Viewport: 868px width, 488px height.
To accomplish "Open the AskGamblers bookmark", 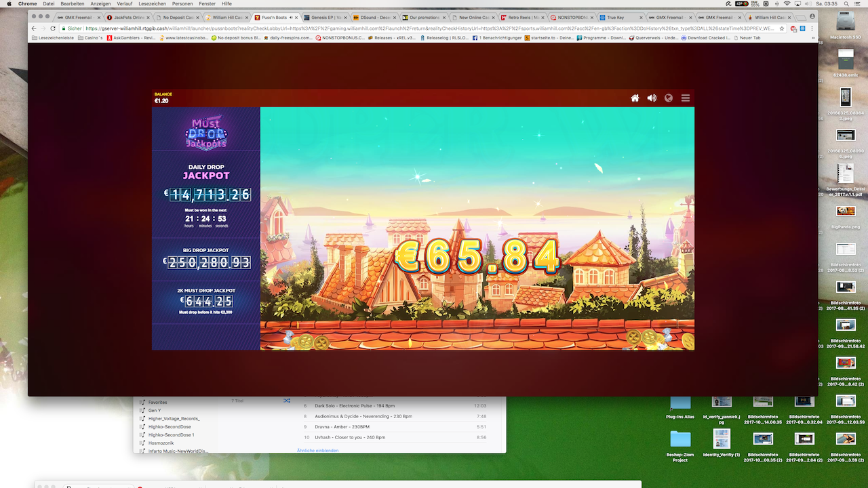I will point(132,38).
